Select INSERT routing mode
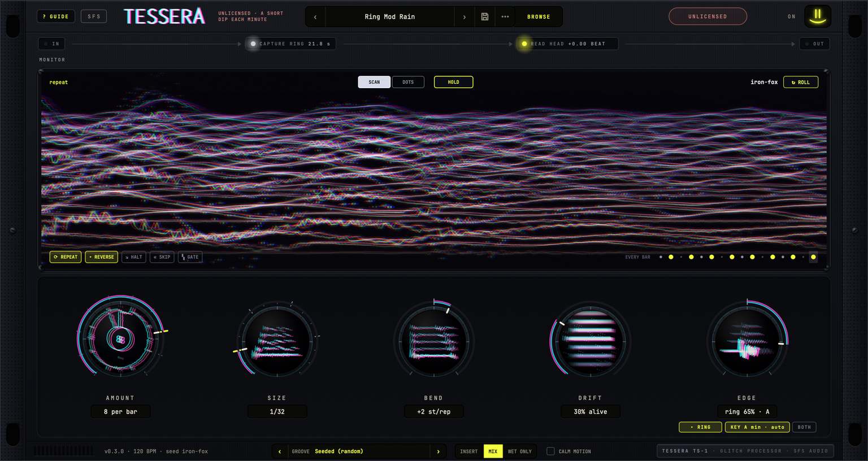The image size is (868, 461). pyautogui.click(x=469, y=451)
